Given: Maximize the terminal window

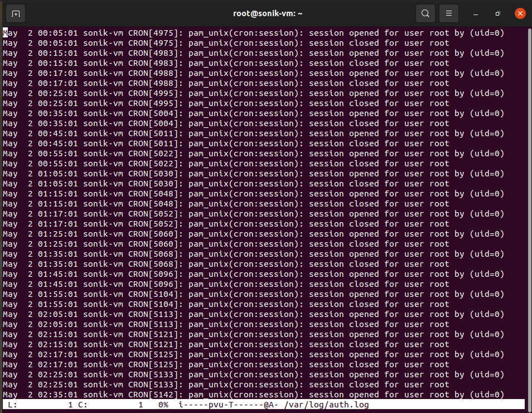Looking at the screenshot, I should pos(497,13).
